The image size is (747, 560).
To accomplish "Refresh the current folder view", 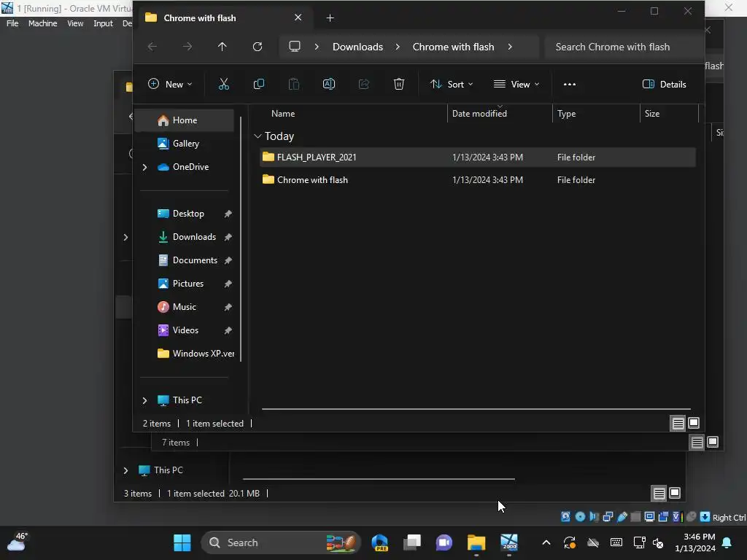I will (x=258, y=46).
